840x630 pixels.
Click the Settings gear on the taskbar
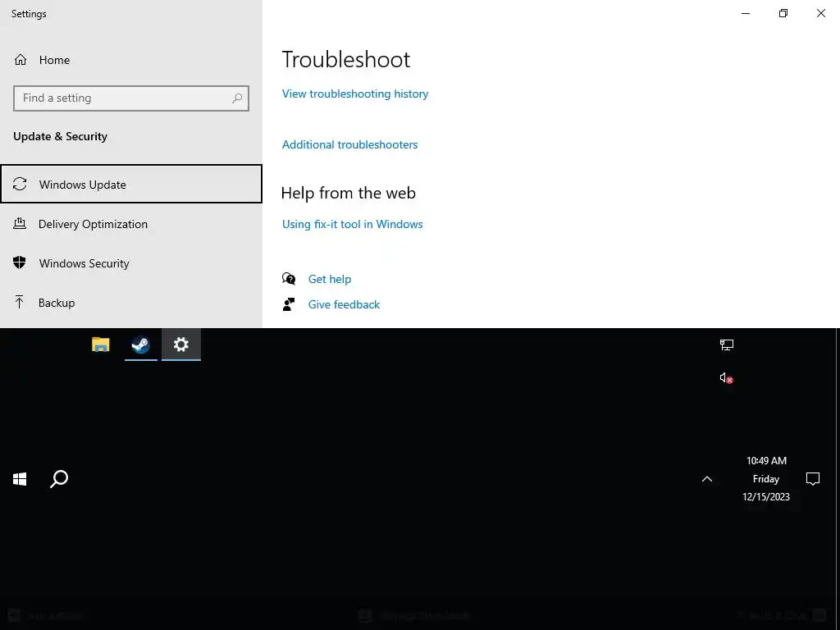[x=181, y=345]
